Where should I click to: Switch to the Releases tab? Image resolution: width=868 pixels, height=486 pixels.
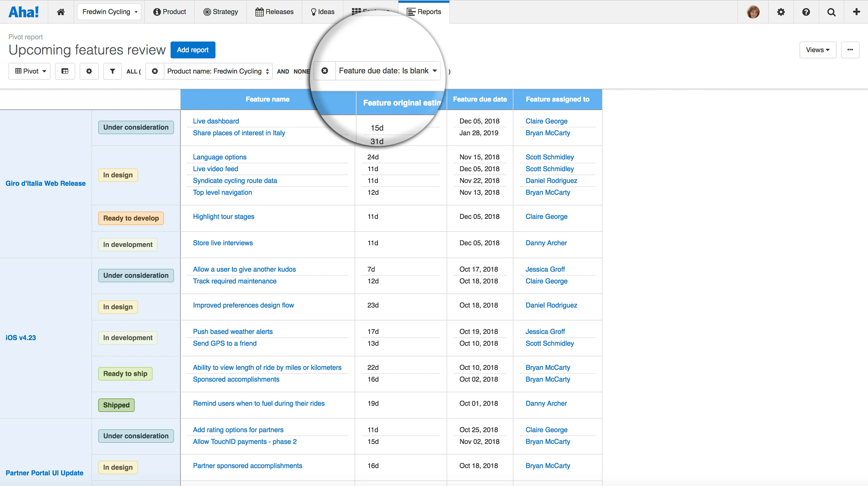pyautogui.click(x=274, y=12)
